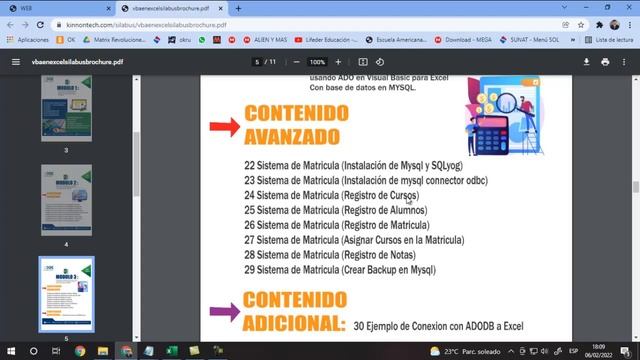The height and width of the screenshot is (360, 640).
Task: Open Matrix Revolucione bookmark
Action: [x=114, y=40]
